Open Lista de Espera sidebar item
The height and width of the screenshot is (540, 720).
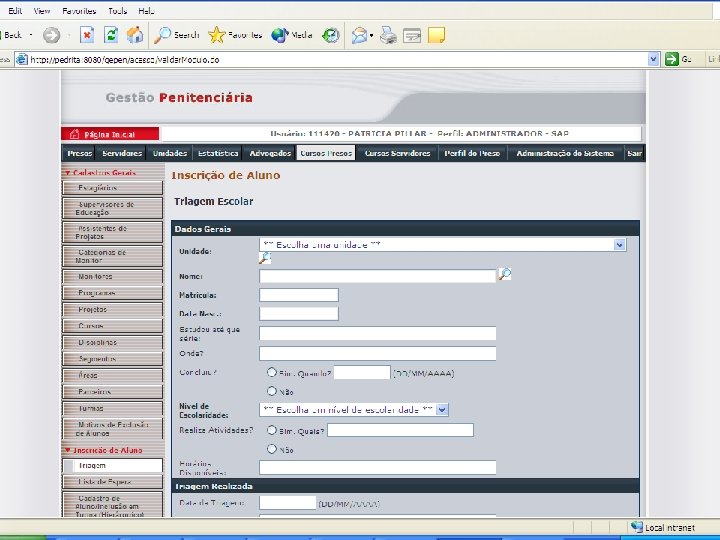pyautogui.click(x=112, y=482)
